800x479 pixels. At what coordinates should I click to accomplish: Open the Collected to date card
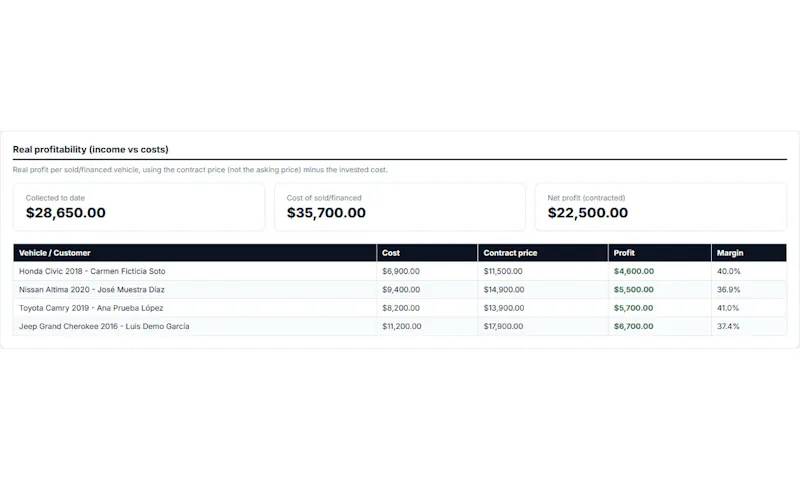[x=139, y=207]
